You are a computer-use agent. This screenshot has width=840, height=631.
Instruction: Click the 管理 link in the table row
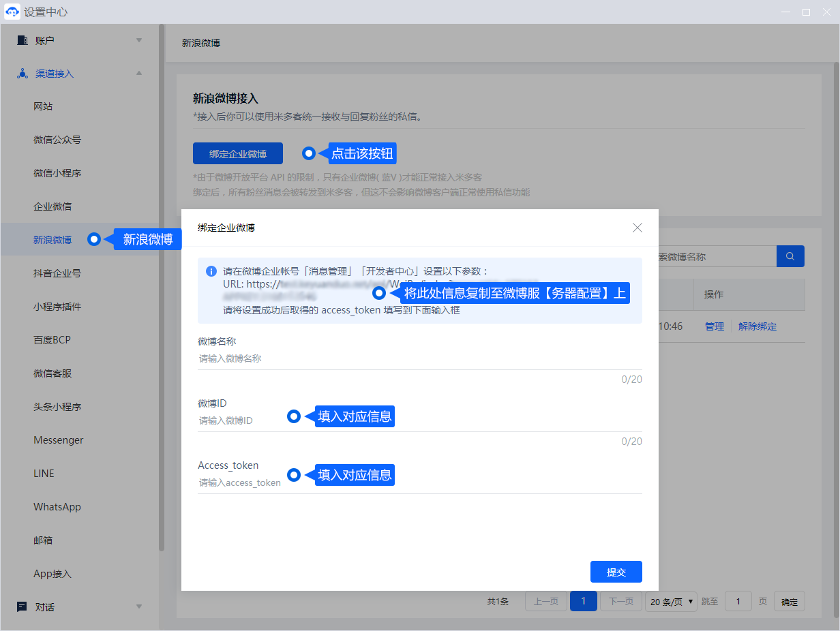(x=715, y=326)
